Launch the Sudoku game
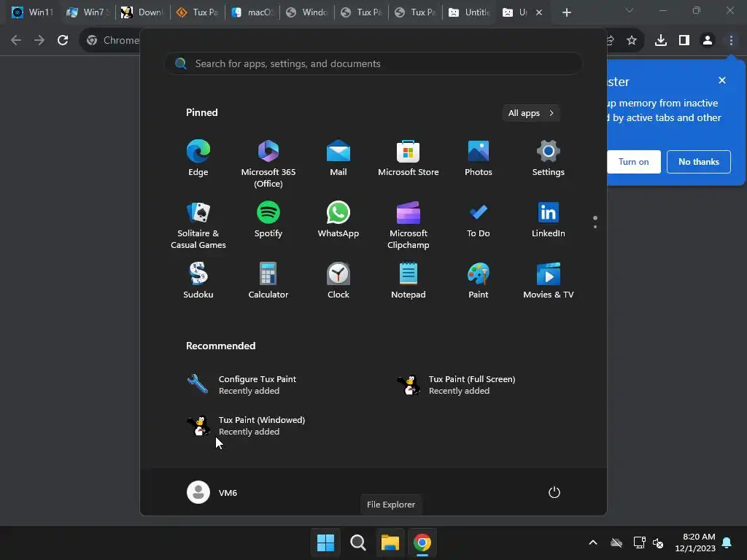Screen dimensions: 747x560 (x=198, y=281)
